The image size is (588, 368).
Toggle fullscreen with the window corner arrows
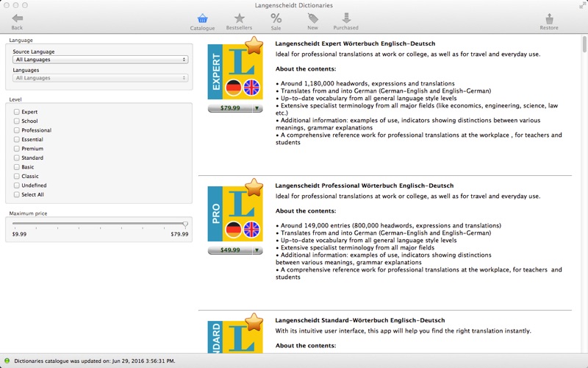(x=582, y=5)
